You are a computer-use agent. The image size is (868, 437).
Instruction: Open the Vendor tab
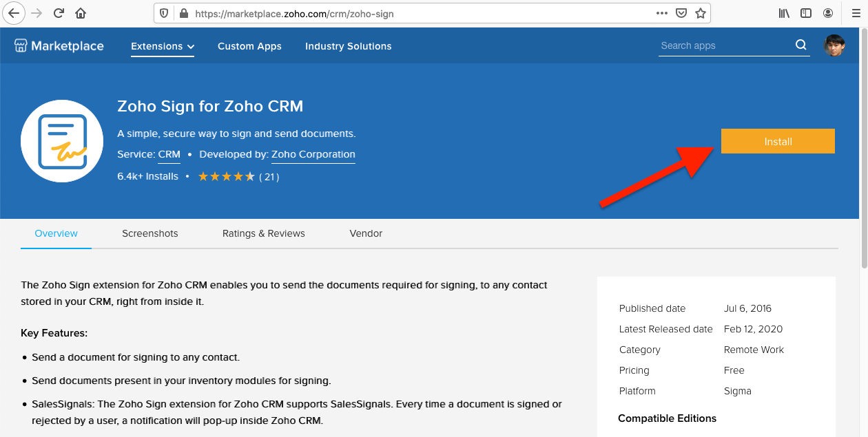[366, 233]
